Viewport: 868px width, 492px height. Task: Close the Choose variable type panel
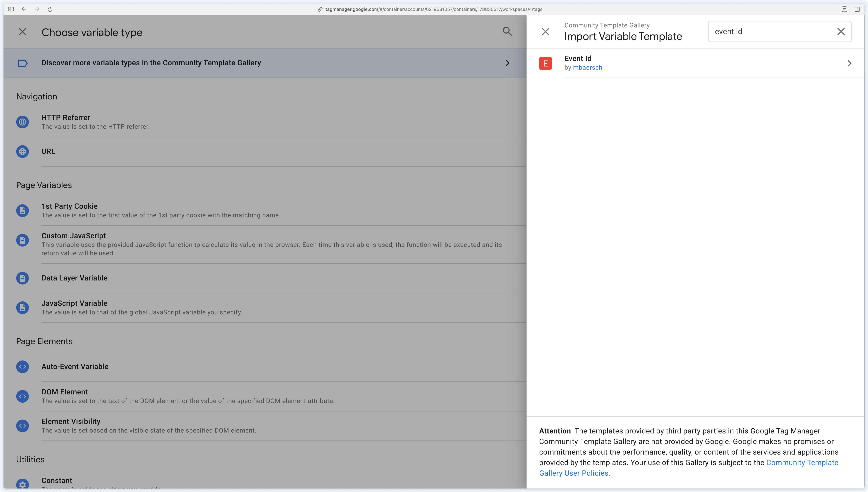coord(22,32)
